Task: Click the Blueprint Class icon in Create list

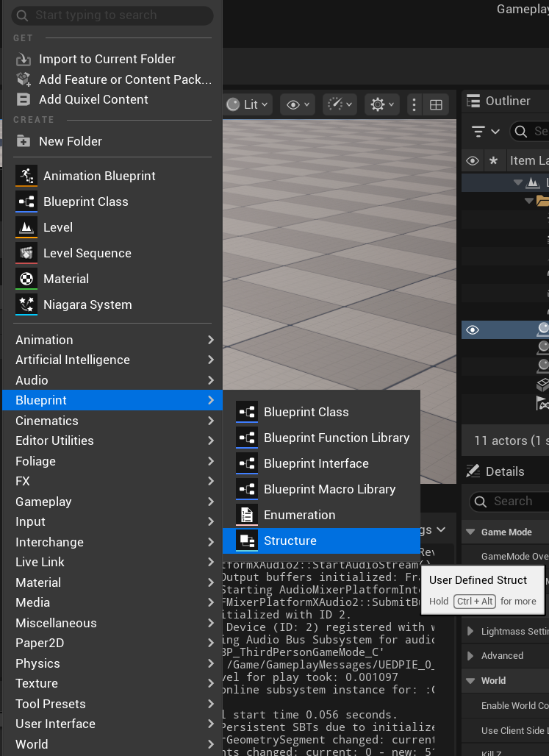Action: (x=26, y=202)
